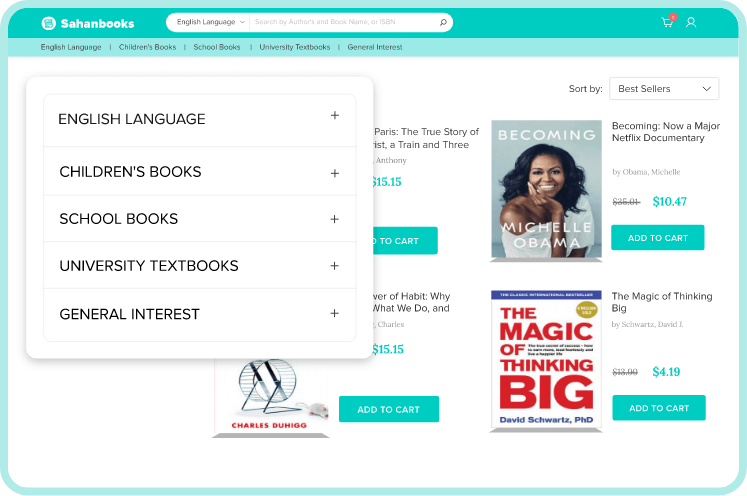Expand School Books plus icon

click(334, 219)
